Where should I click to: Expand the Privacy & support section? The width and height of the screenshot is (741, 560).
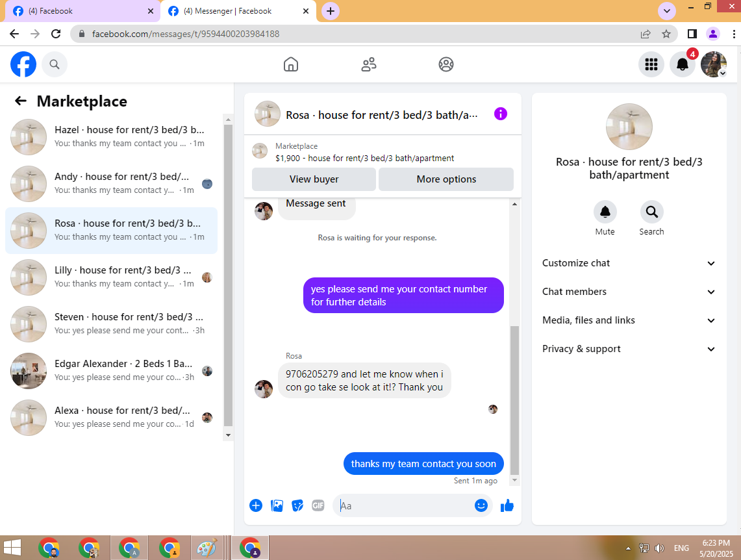pyautogui.click(x=629, y=349)
